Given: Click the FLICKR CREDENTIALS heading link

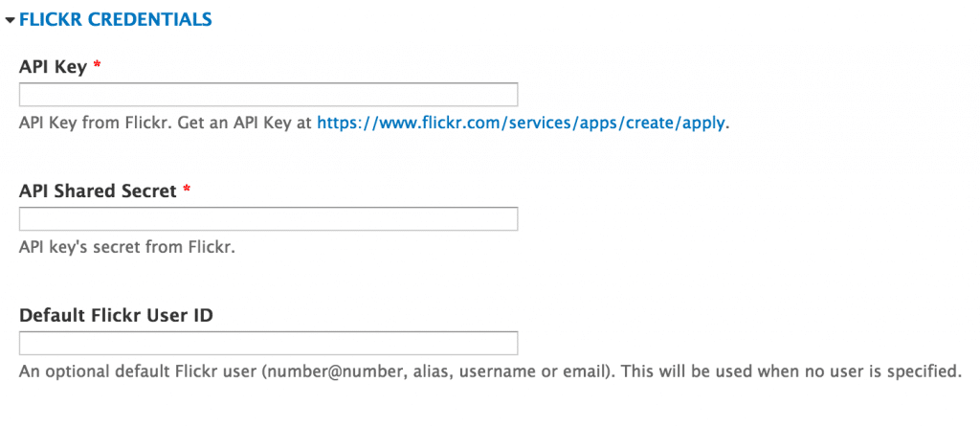Looking at the screenshot, I should [116, 20].
